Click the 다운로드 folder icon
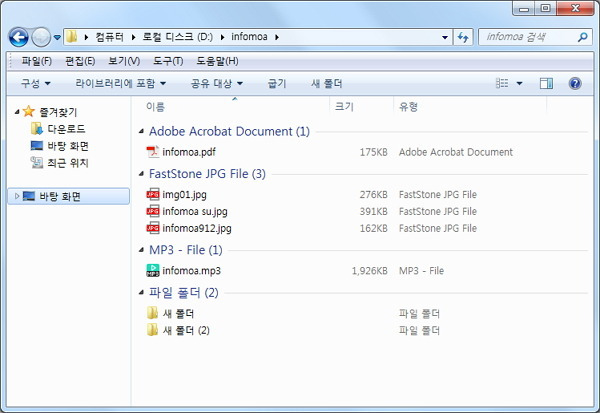 (37, 129)
